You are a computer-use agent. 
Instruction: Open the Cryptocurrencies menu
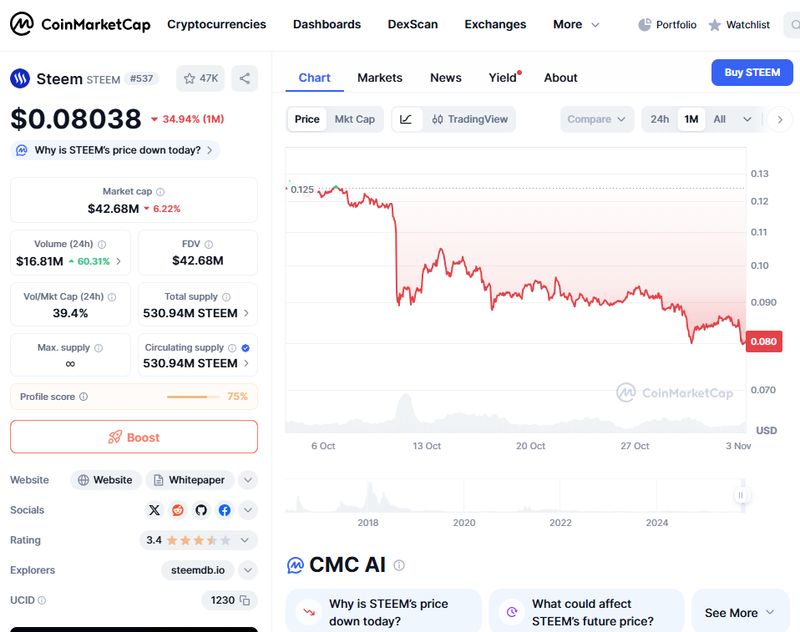click(216, 24)
